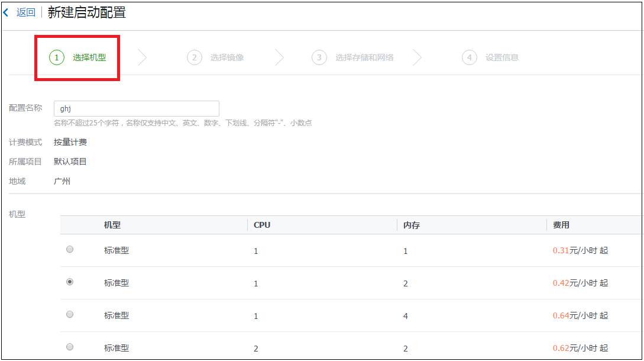644x361 pixels.
Task: Click the 广州 region value
Action: 62,181
